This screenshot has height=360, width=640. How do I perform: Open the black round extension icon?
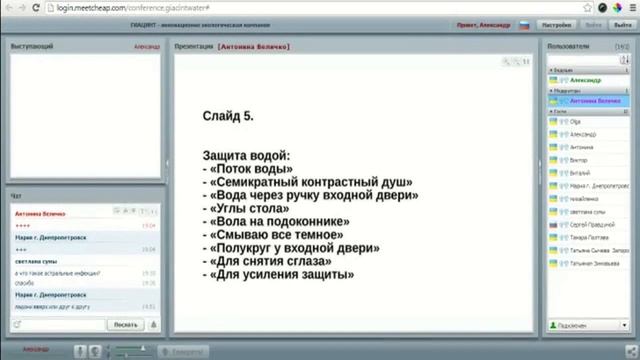[602, 8]
